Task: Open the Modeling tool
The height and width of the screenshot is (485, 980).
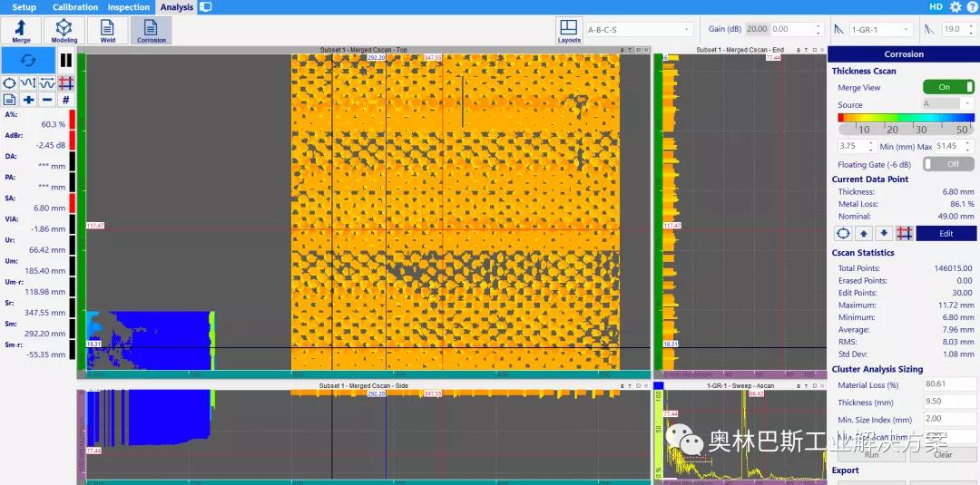Action: 64,31
